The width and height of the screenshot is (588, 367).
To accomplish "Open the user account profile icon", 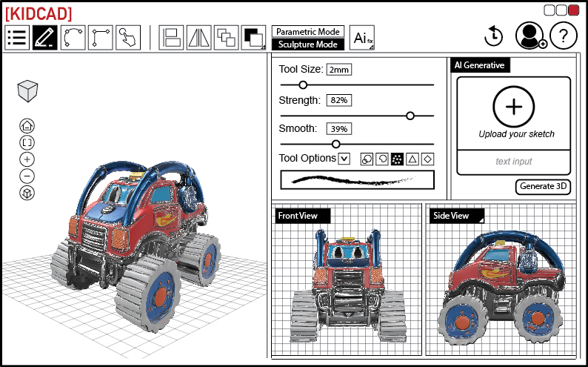I will [530, 36].
